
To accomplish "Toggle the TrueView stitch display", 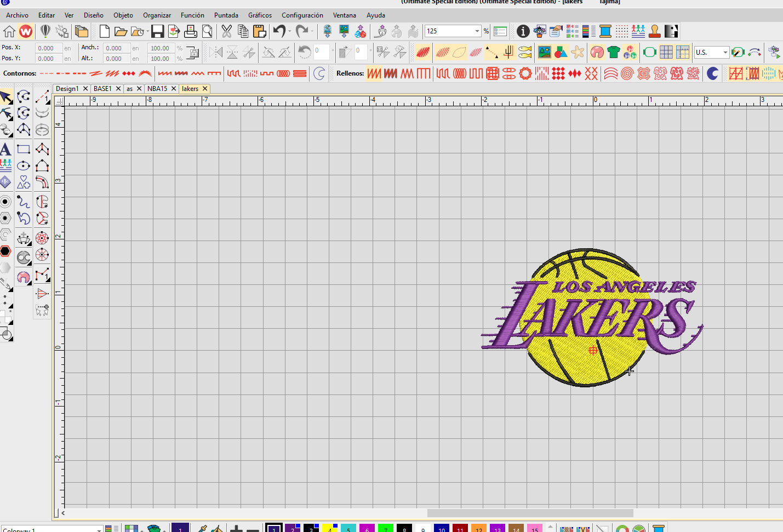I will pos(423,52).
